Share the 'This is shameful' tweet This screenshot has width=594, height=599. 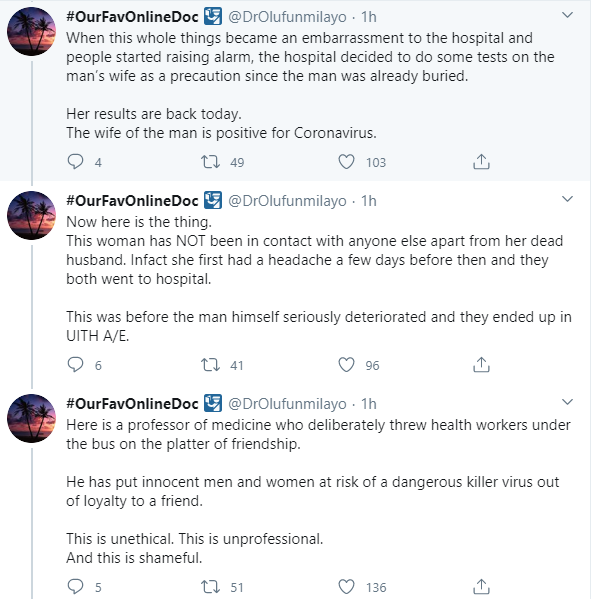[x=481, y=586]
